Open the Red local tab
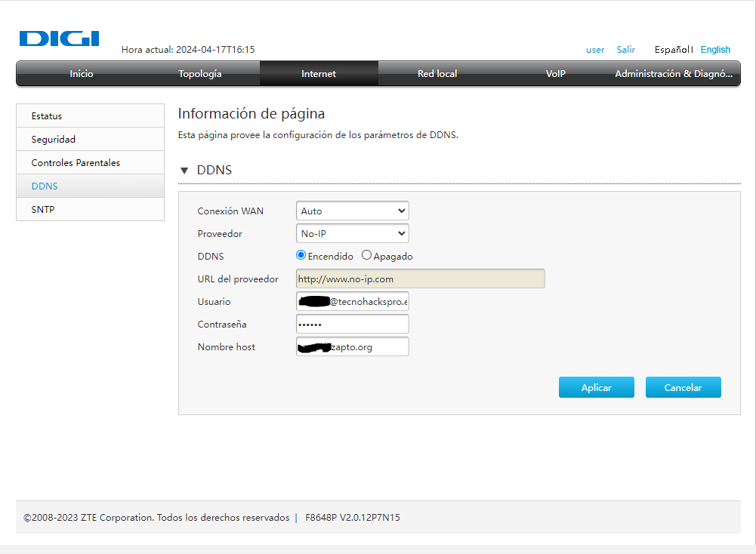Image resolution: width=756 pixels, height=554 pixels. [x=437, y=74]
